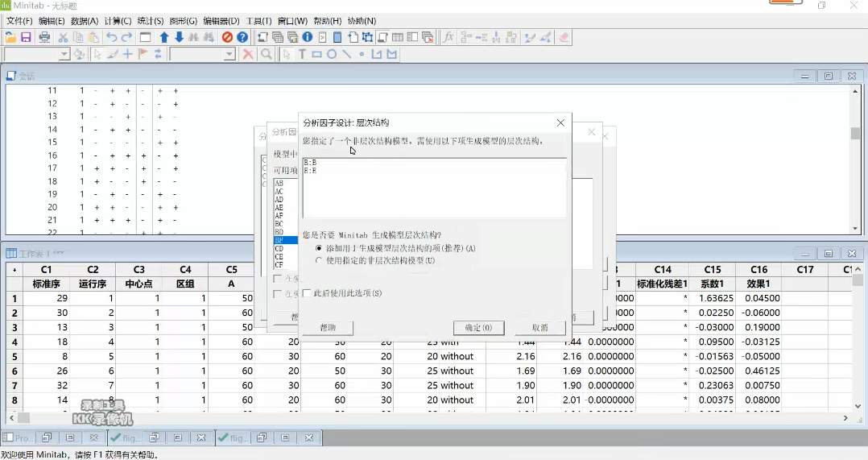
Task: Click the worksheet horizontal scrollbar right arrow
Action: (x=845, y=418)
